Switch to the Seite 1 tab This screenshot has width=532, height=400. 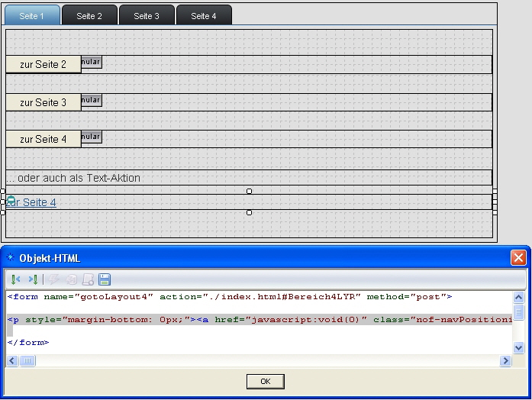(32, 16)
